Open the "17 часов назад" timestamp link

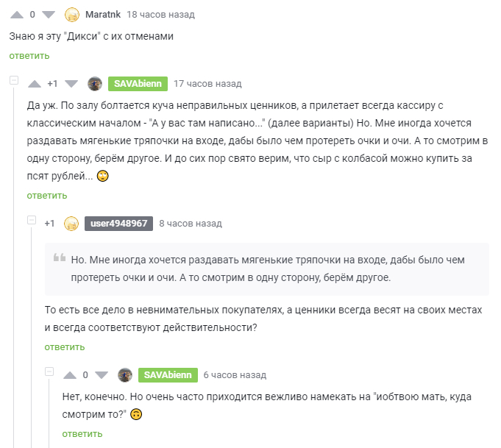pyautogui.click(x=207, y=84)
